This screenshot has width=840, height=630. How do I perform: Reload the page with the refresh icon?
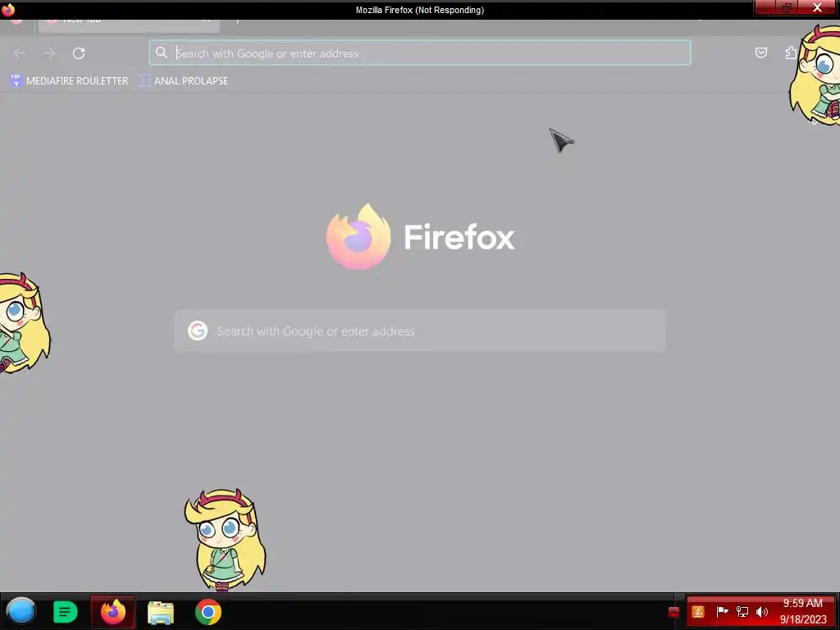[x=79, y=53]
